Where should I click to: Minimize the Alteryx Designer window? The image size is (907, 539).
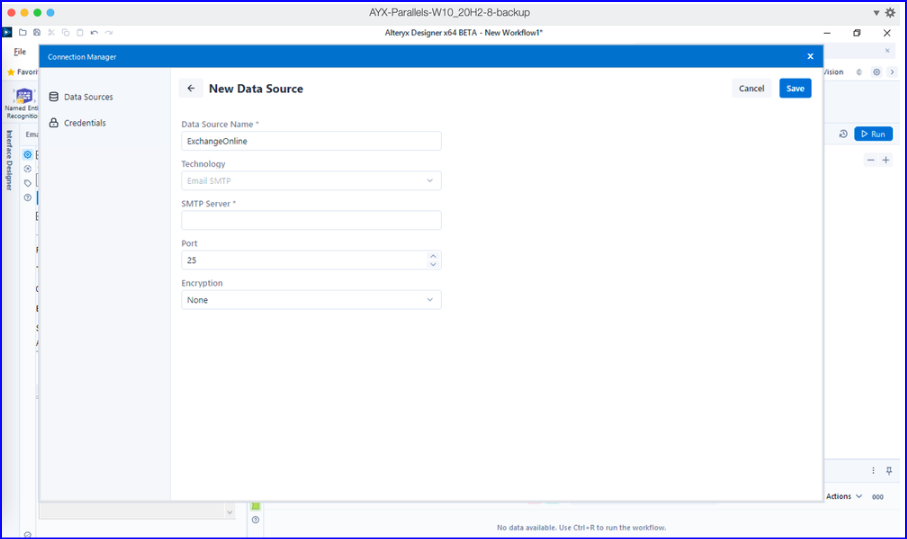tap(827, 33)
